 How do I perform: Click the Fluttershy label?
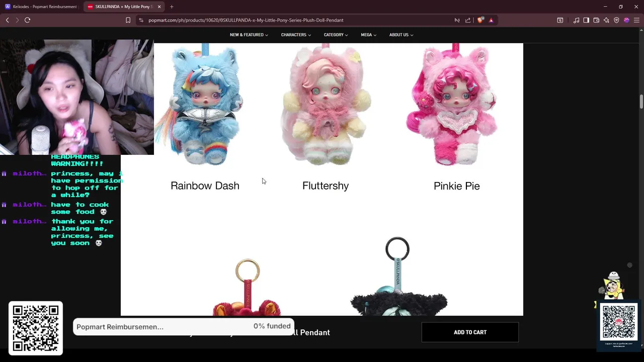pos(326,186)
